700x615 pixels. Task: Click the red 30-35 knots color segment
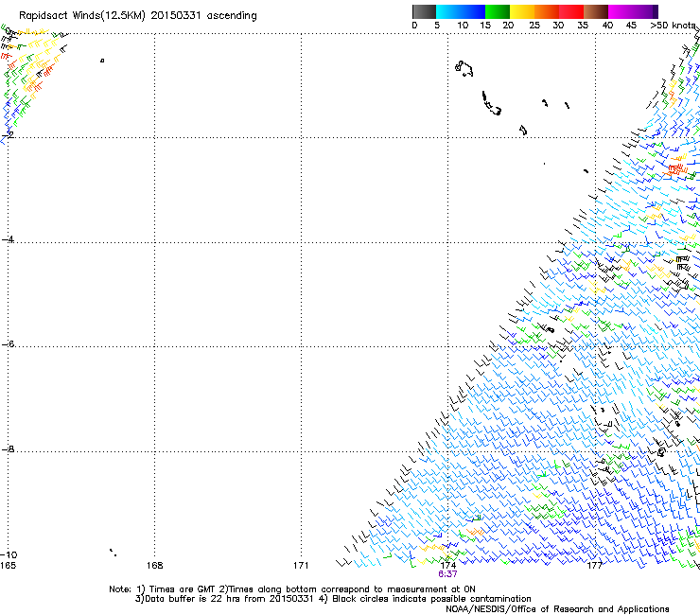coord(571,11)
